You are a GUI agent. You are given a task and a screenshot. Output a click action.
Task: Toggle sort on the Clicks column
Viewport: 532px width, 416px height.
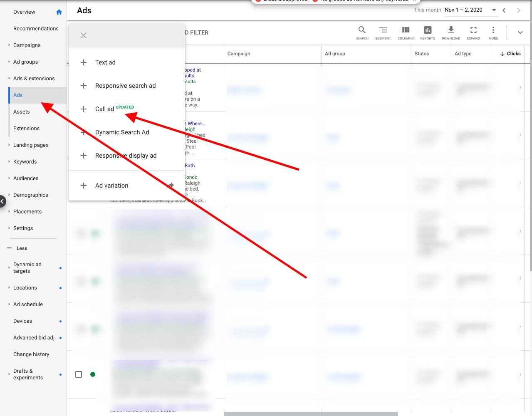(510, 54)
